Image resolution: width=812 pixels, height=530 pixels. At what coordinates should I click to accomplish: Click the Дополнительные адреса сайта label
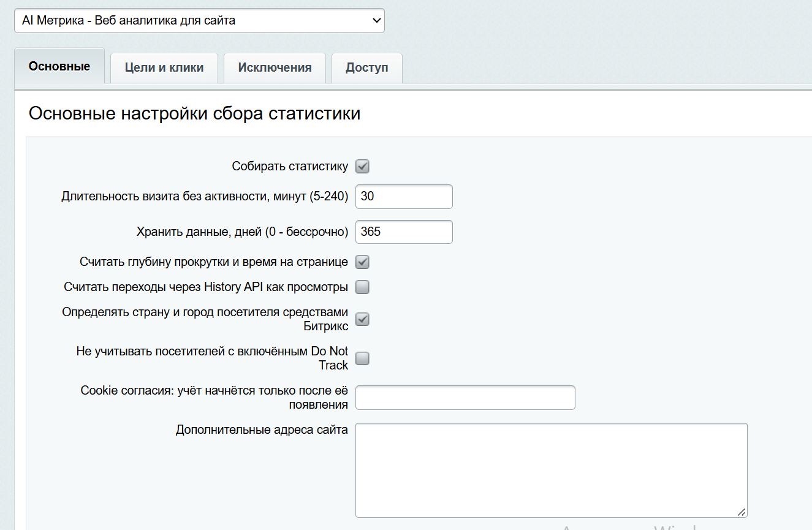[262, 430]
